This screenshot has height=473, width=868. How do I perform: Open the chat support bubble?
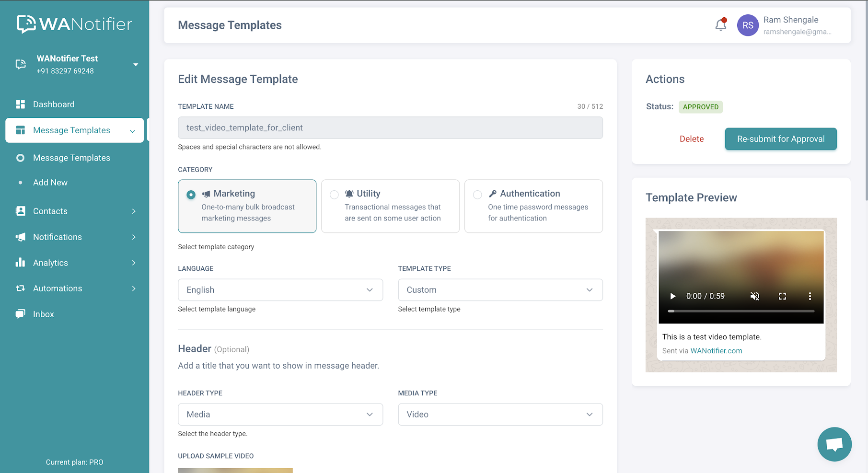[x=834, y=444]
